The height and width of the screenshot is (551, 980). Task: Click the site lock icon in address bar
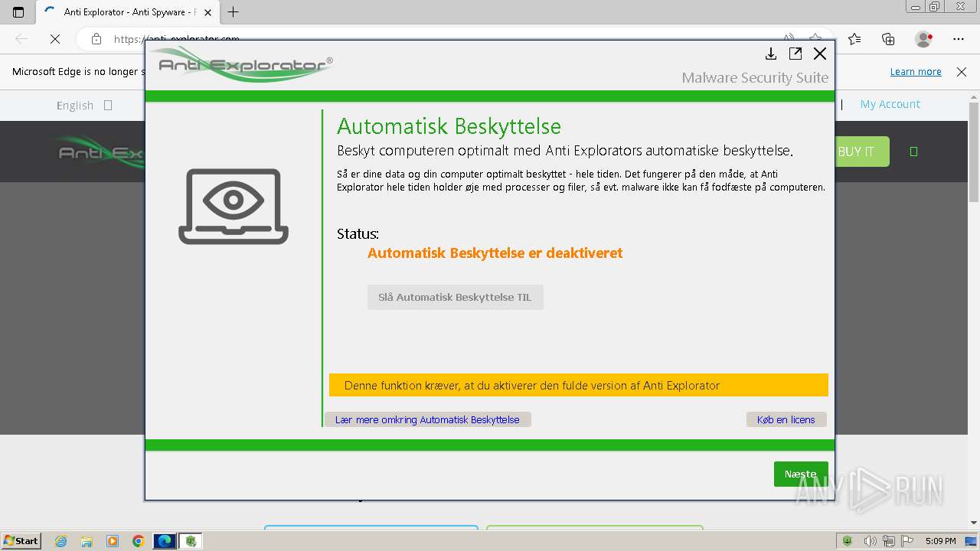click(96, 39)
